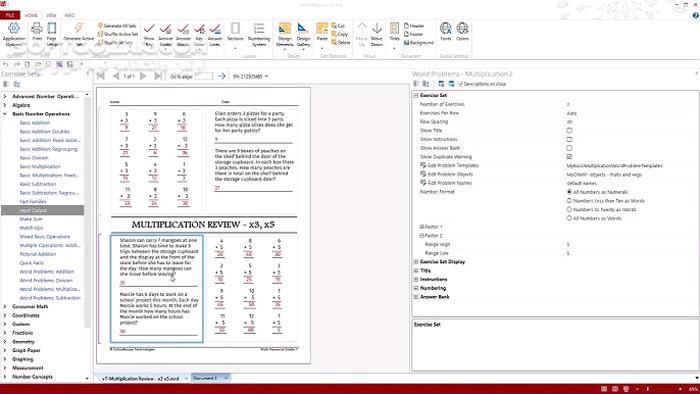The width and height of the screenshot is (700, 394).
Task: Expand the Answer Bank property group
Action: coord(416,297)
